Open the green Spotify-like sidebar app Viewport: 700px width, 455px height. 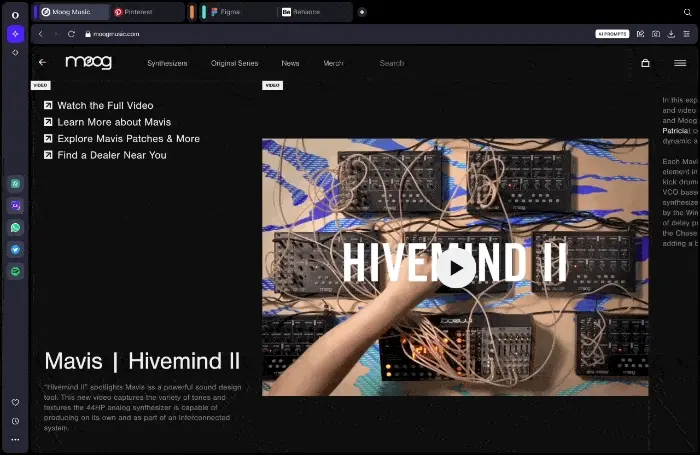click(x=15, y=271)
